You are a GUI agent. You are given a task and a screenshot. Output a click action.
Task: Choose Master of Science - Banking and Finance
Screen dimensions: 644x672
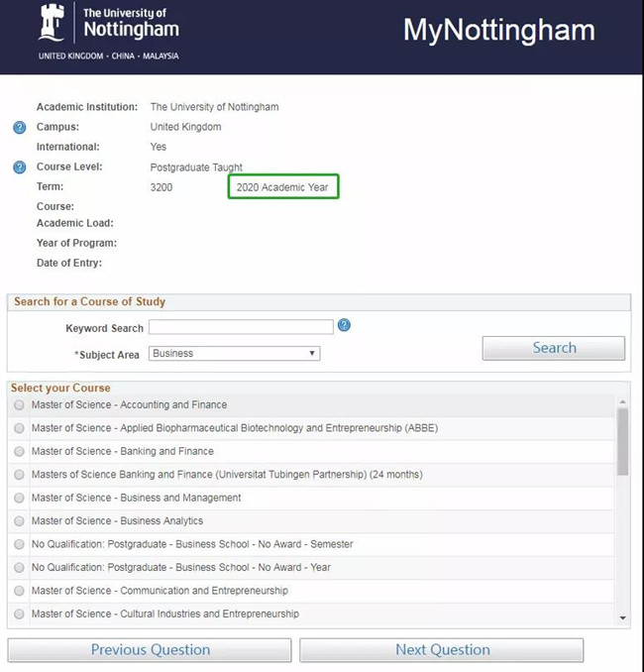click(x=19, y=451)
